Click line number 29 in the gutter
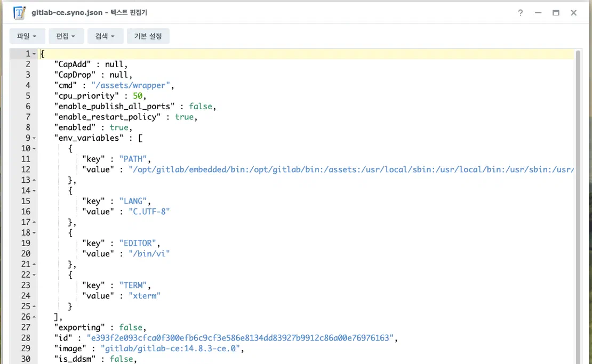The width and height of the screenshot is (592, 364). (x=26, y=349)
